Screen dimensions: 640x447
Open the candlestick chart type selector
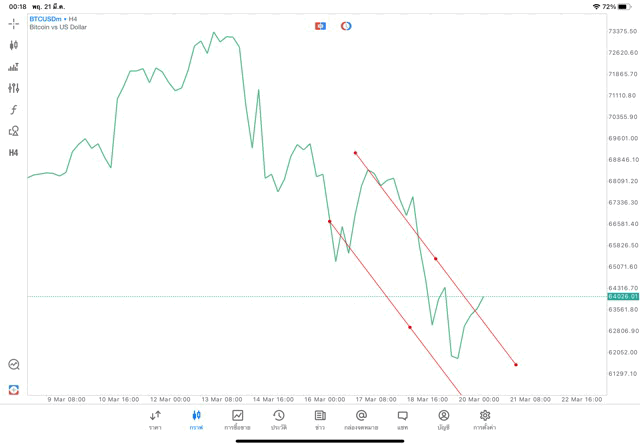[x=14, y=45]
